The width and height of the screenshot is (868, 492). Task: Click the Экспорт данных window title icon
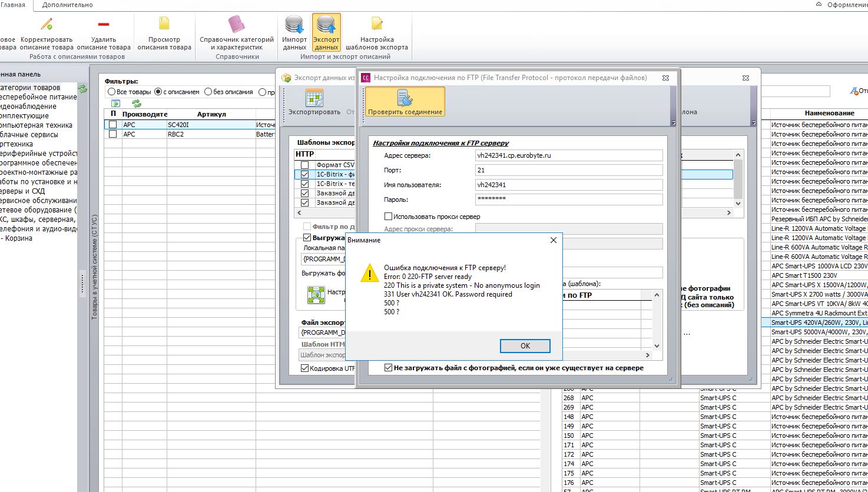286,78
